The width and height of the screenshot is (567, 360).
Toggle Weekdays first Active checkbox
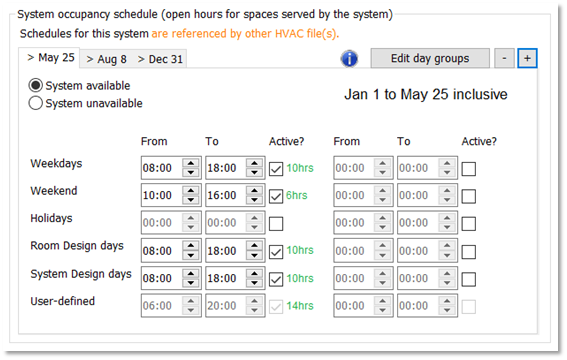(276, 169)
